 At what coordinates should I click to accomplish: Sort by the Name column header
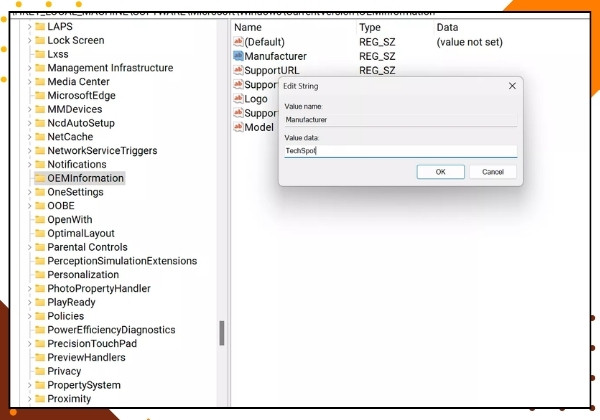pos(248,28)
